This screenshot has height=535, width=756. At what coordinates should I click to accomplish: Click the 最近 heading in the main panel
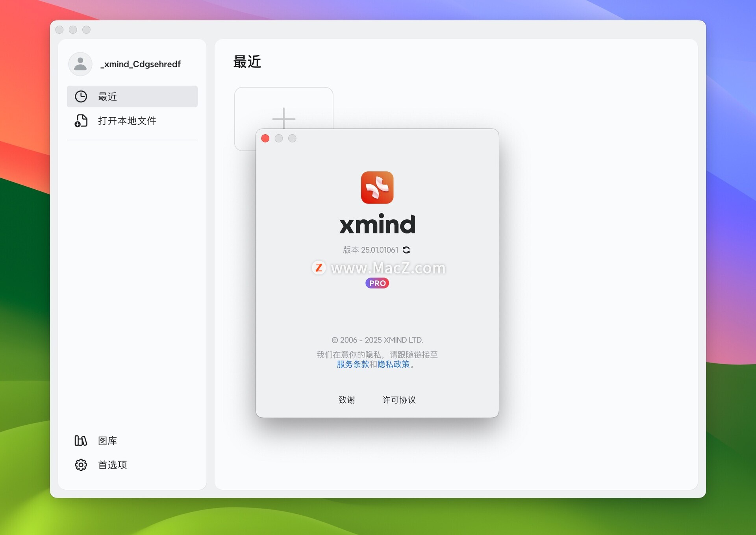(x=247, y=62)
